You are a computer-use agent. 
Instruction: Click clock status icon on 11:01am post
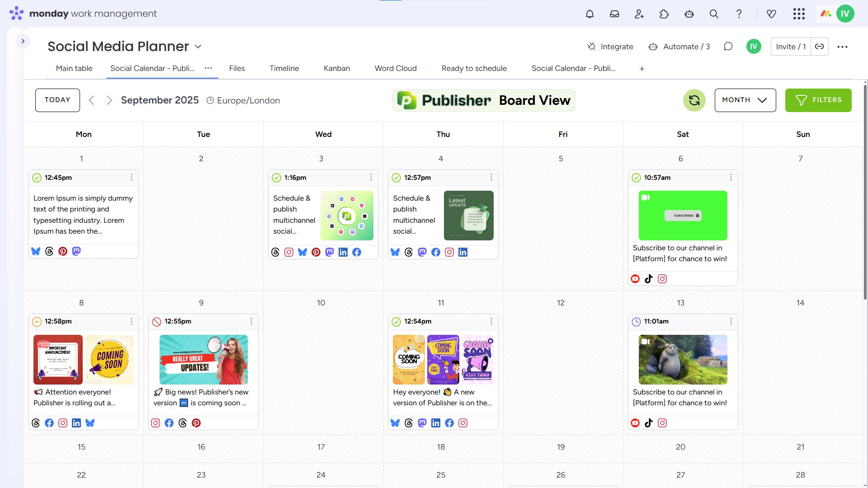click(x=636, y=322)
